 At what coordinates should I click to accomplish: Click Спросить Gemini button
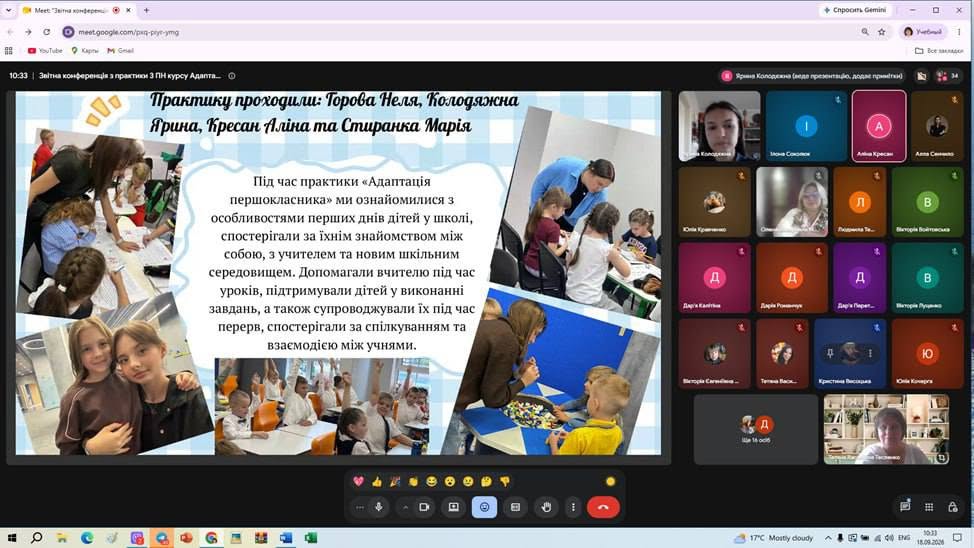855,10
